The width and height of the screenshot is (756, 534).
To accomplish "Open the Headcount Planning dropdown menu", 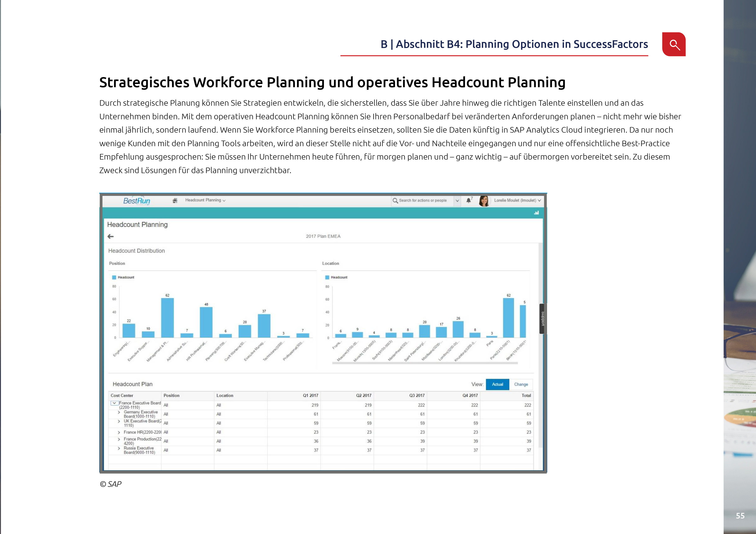I will (x=205, y=200).
